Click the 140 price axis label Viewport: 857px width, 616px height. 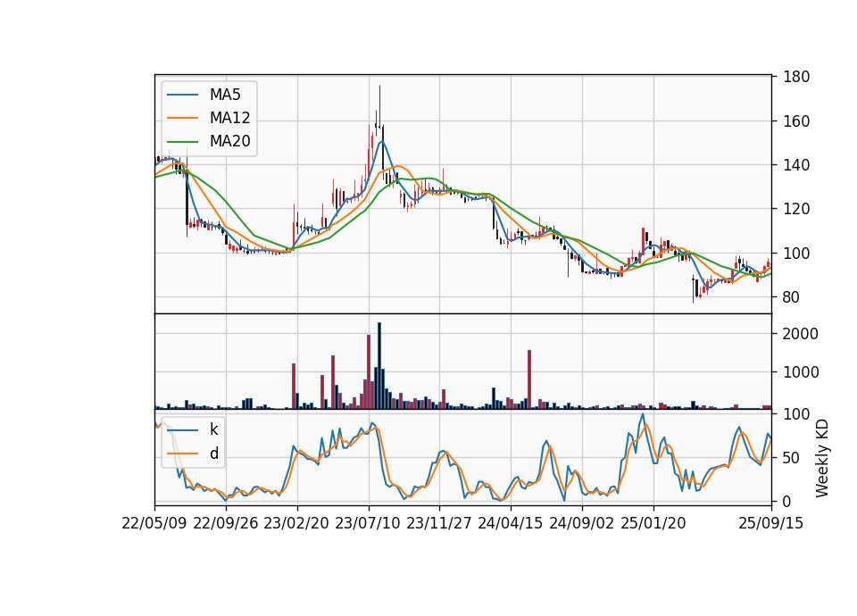tap(796, 164)
